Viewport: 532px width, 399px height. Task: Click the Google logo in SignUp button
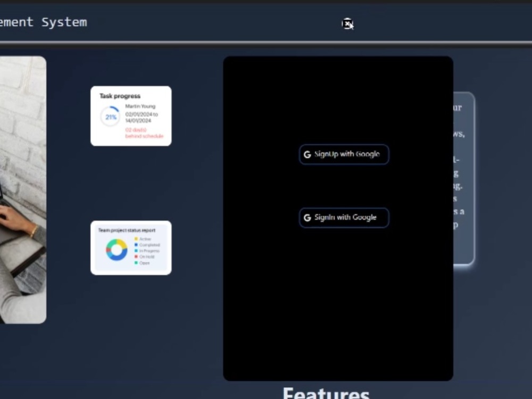pos(307,154)
